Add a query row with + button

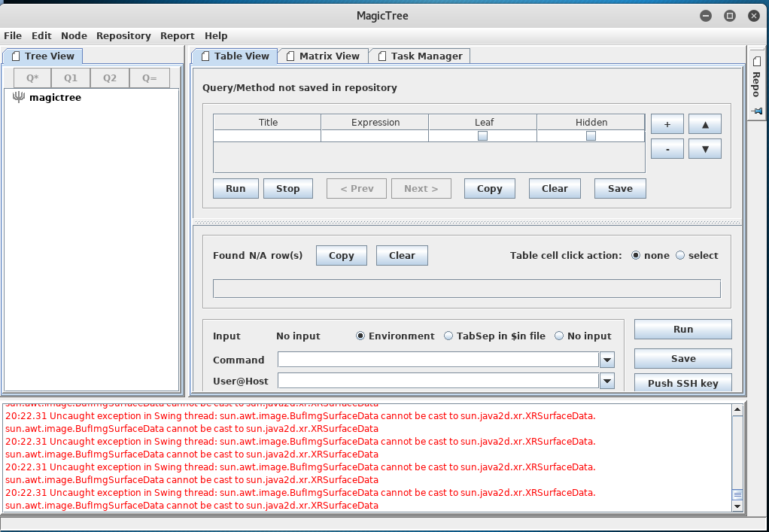tap(667, 124)
